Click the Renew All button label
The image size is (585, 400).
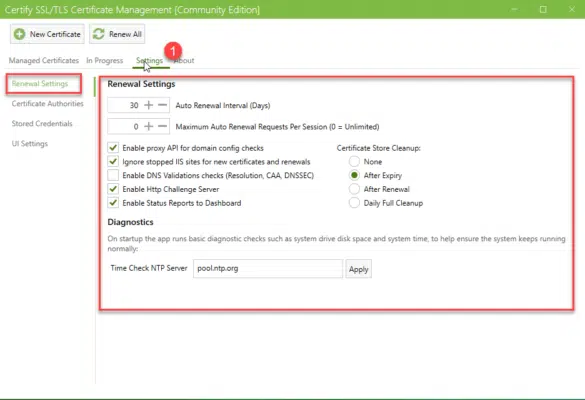tap(125, 34)
